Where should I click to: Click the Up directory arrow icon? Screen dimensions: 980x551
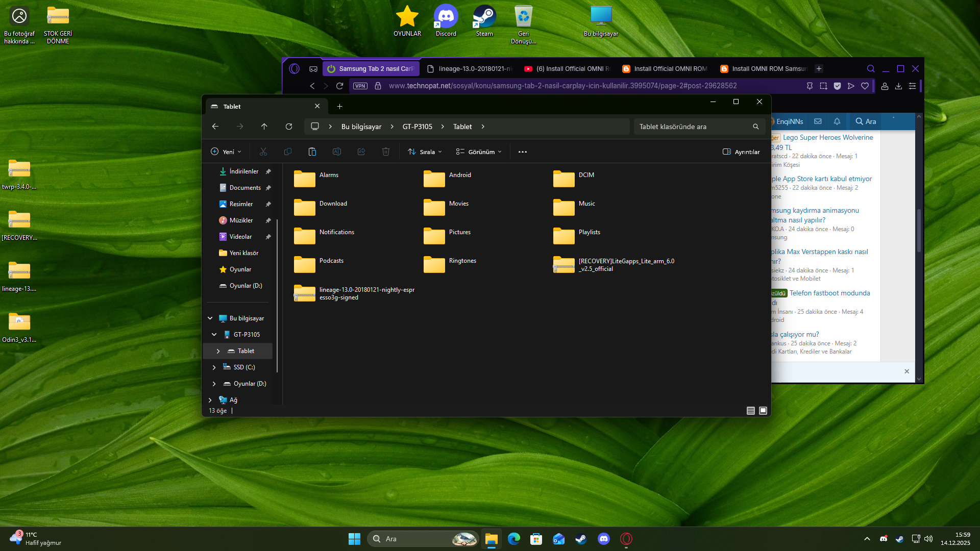[x=264, y=127]
